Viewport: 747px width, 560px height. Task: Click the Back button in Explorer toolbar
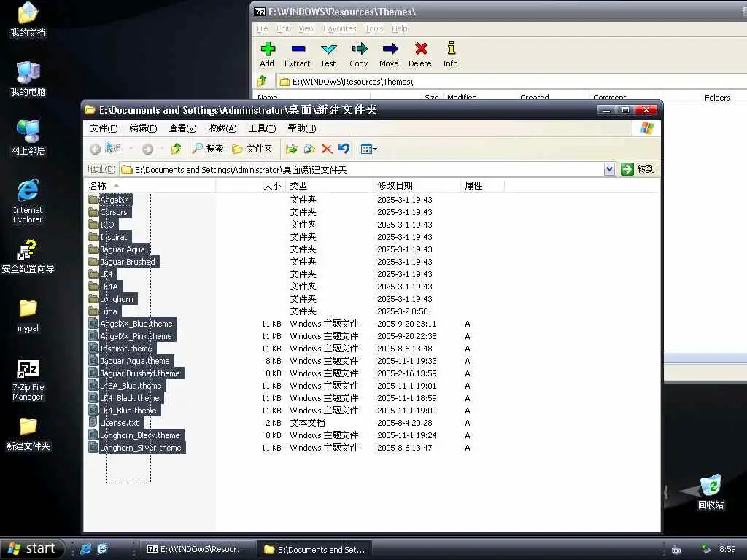tap(106, 149)
